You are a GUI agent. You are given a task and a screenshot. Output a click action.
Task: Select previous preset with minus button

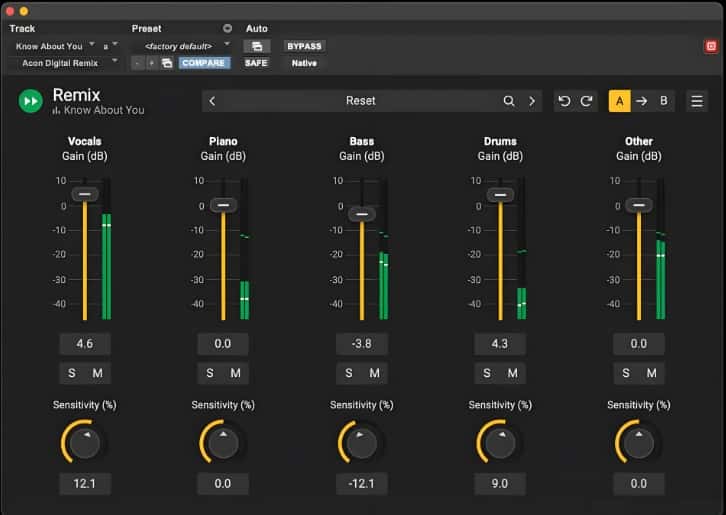tap(138, 63)
